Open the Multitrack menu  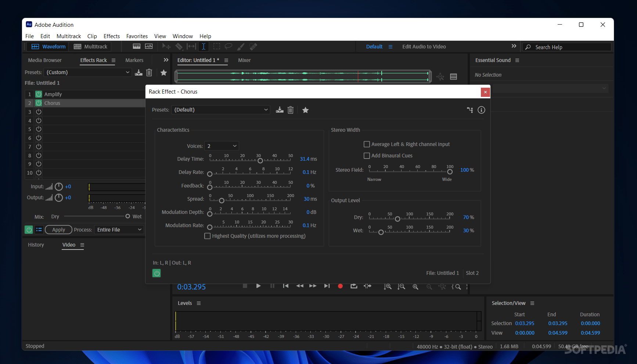[69, 36]
